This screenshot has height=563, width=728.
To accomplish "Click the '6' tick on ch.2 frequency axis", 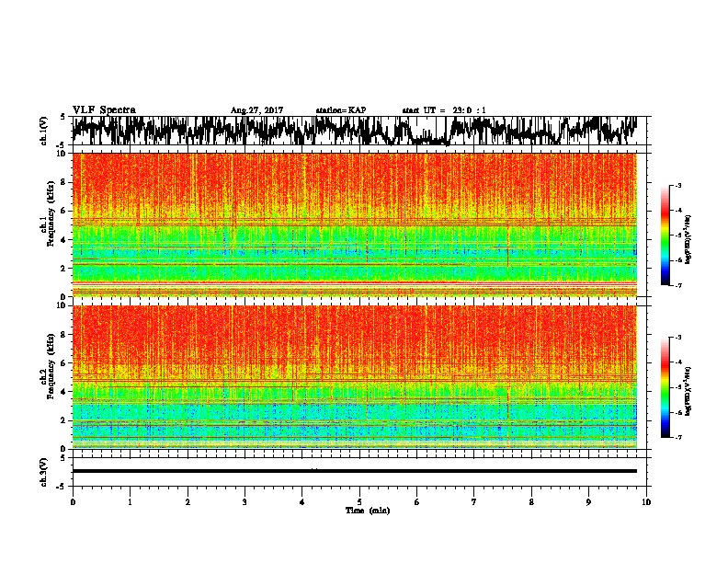I will 64,362.
